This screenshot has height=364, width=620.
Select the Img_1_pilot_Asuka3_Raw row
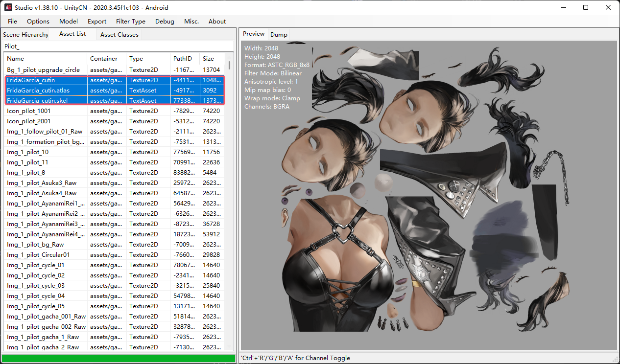[x=114, y=183]
